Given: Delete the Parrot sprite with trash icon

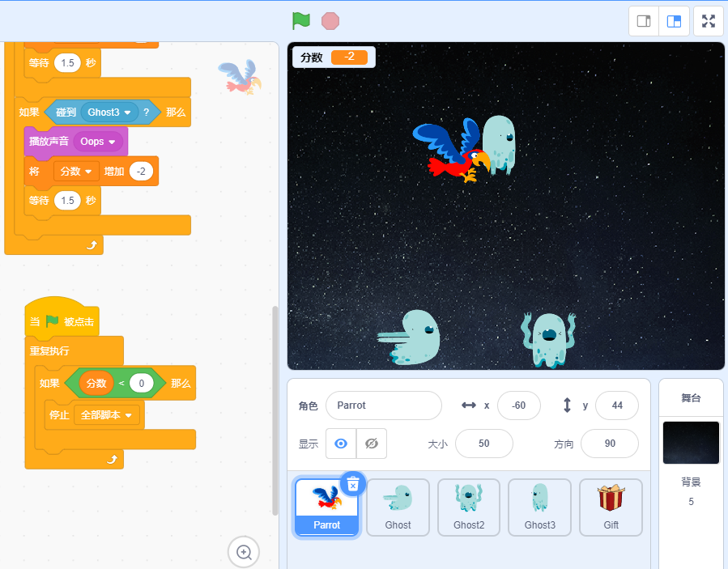Looking at the screenshot, I should click(x=352, y=484).
